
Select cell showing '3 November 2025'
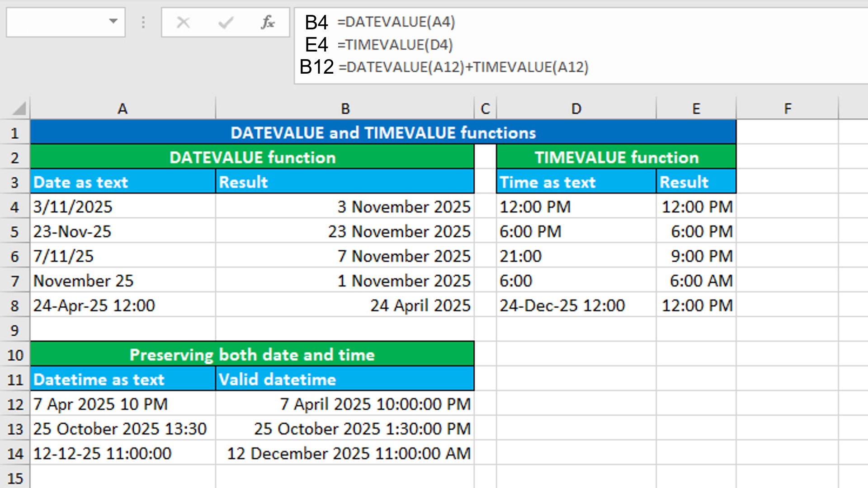pos(345,207)
